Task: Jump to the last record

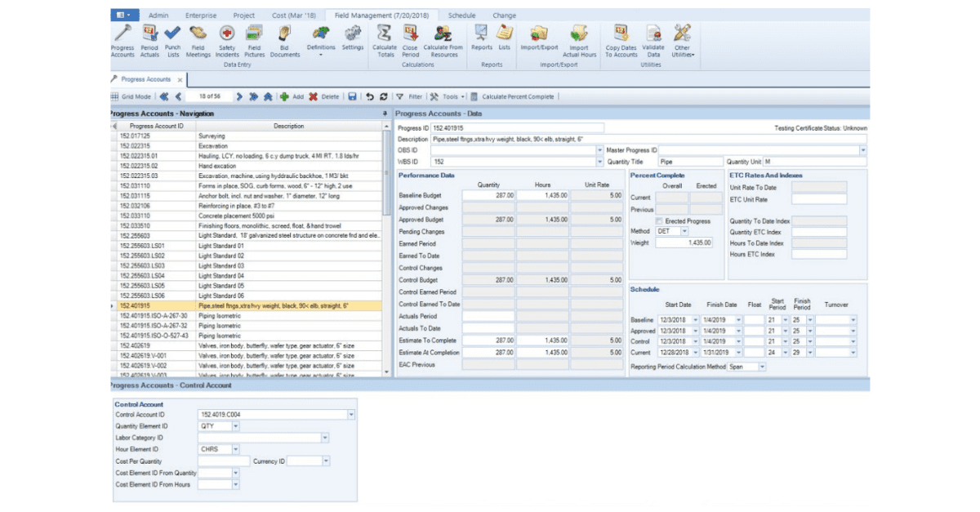Action: [253, 96]
